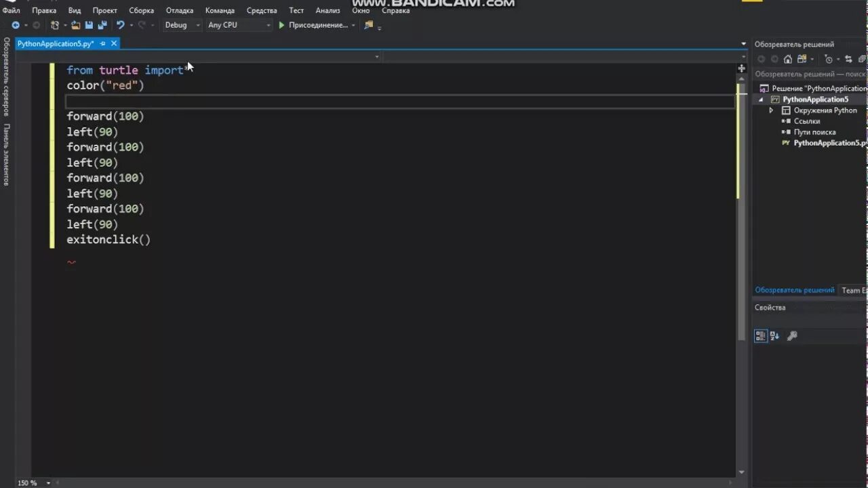Image resolution: width=868 pixels, height=488 pixels.
Task: Select the Ссылки tree item
Action: 807,121
